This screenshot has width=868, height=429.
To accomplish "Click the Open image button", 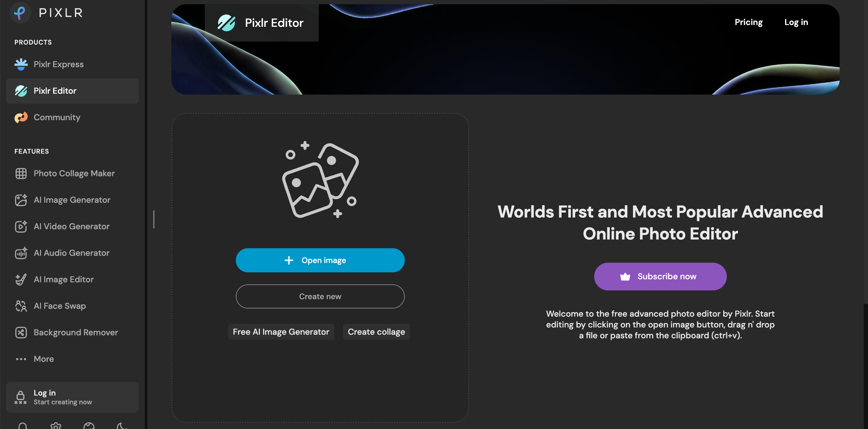I will pyautogui.click(x=320, y=260).
